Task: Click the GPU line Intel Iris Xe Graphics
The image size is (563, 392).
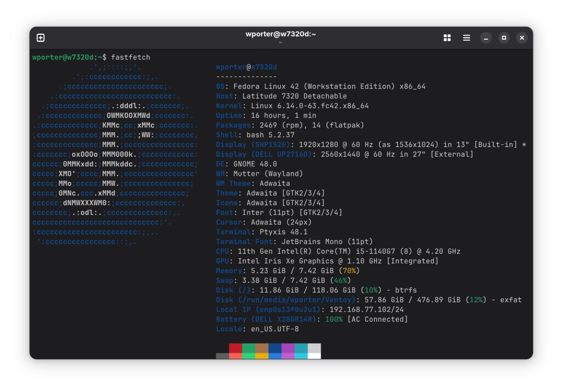Action: [327, 261]
